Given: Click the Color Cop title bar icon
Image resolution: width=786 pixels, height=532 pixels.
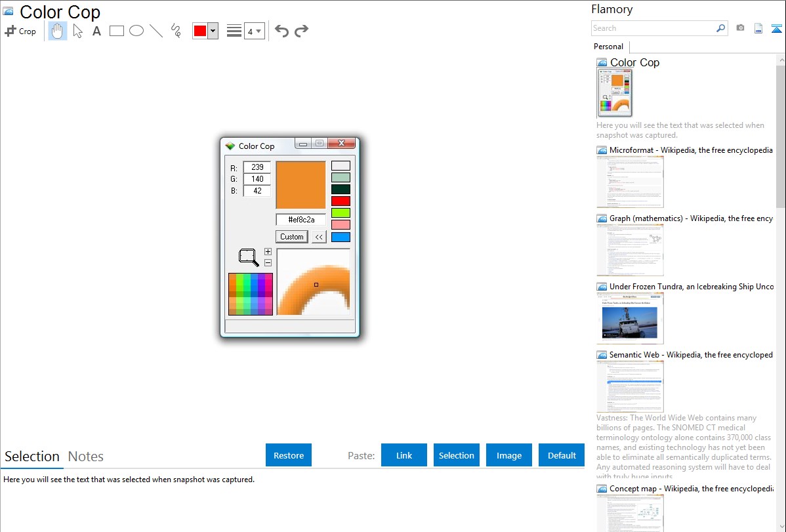Looking at the screenshot, I should (x=230, y=146).
